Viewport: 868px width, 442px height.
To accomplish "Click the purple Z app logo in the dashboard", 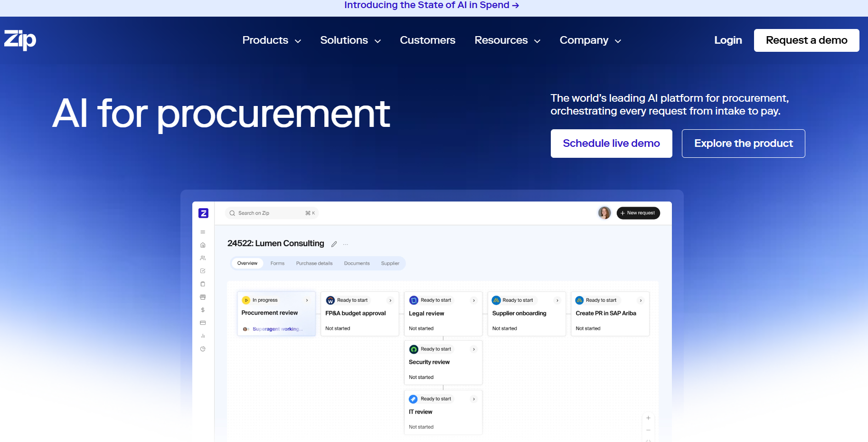I will click(x=203, y=213).
